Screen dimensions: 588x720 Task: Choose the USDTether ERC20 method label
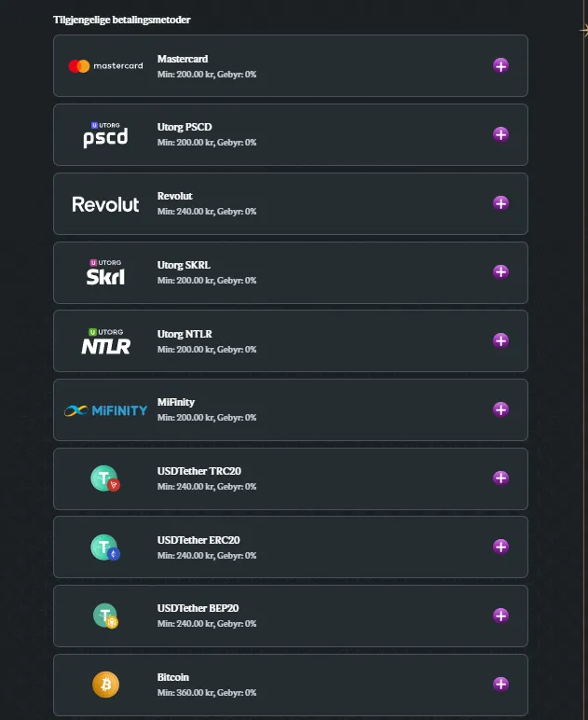click(198, 540)
